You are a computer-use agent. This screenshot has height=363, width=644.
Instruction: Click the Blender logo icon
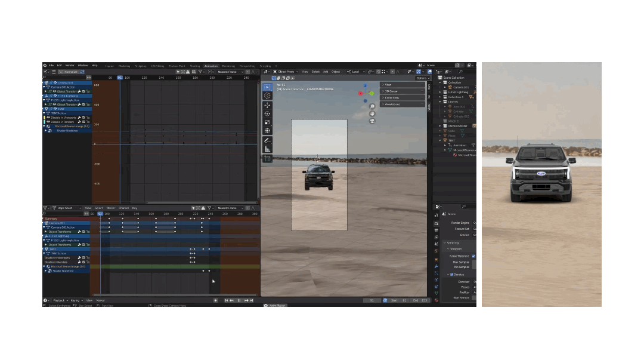45,65
